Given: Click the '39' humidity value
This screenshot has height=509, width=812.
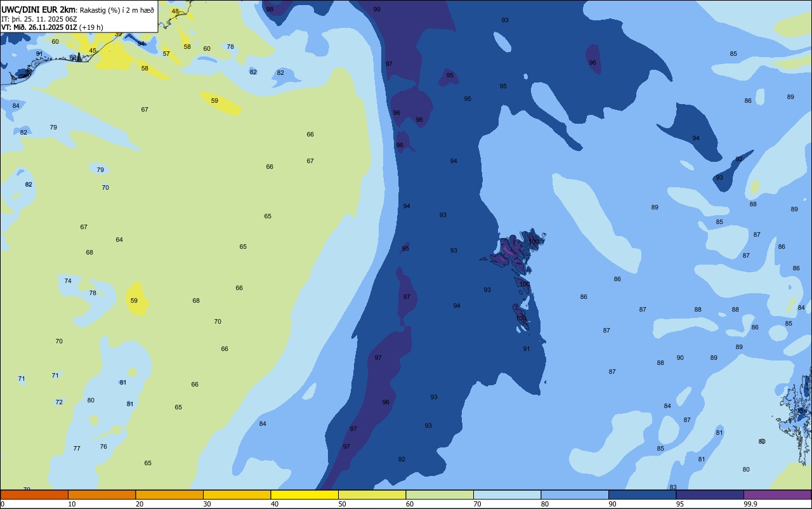Looking at the screenshot, I should (x=118, y=34).
